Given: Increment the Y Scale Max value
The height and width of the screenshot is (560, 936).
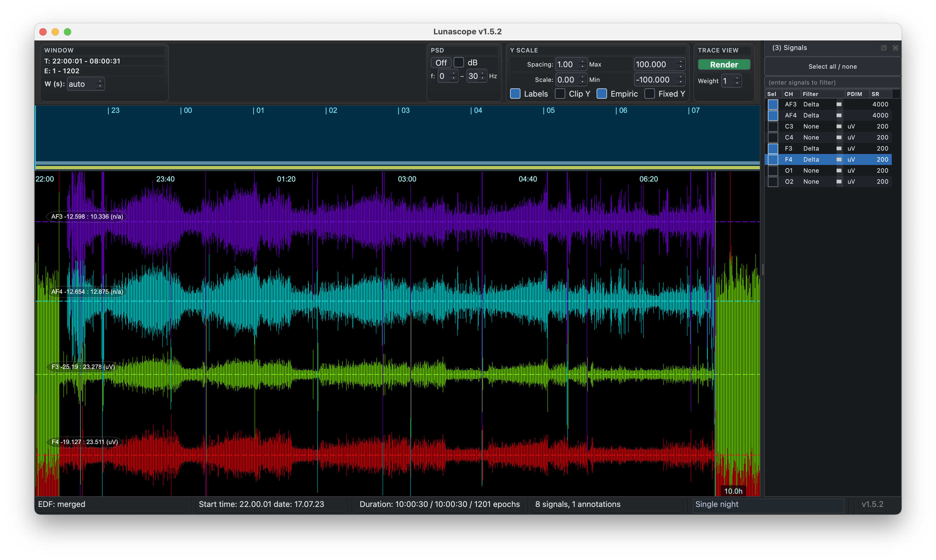Looking at the screenshot, I should [680, 62].
